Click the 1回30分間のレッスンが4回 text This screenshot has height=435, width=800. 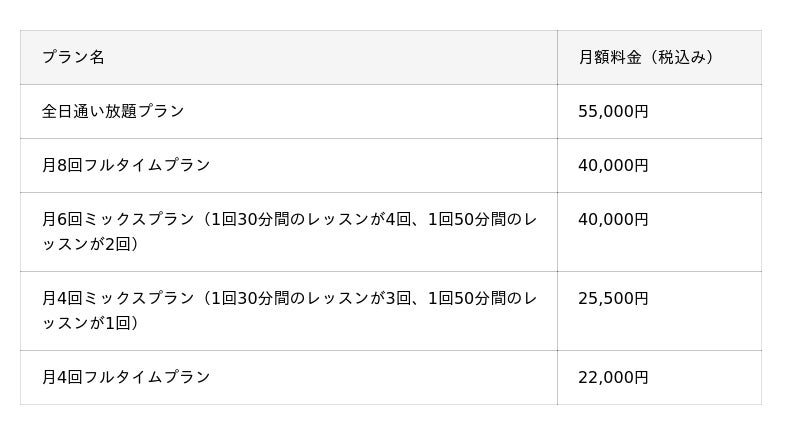310,219
